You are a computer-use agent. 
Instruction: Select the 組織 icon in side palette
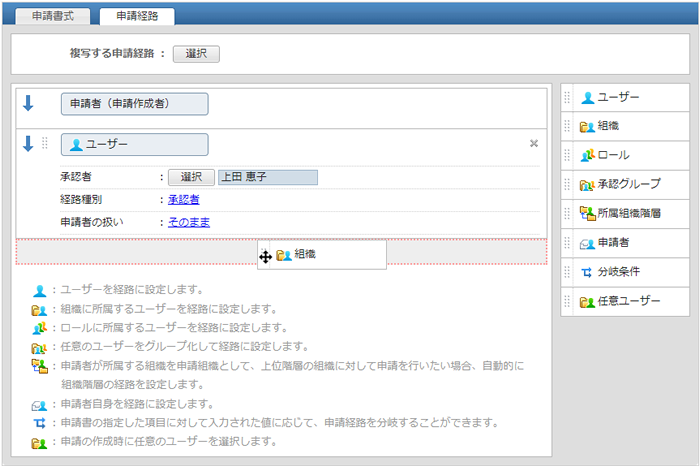click(588, 127)
